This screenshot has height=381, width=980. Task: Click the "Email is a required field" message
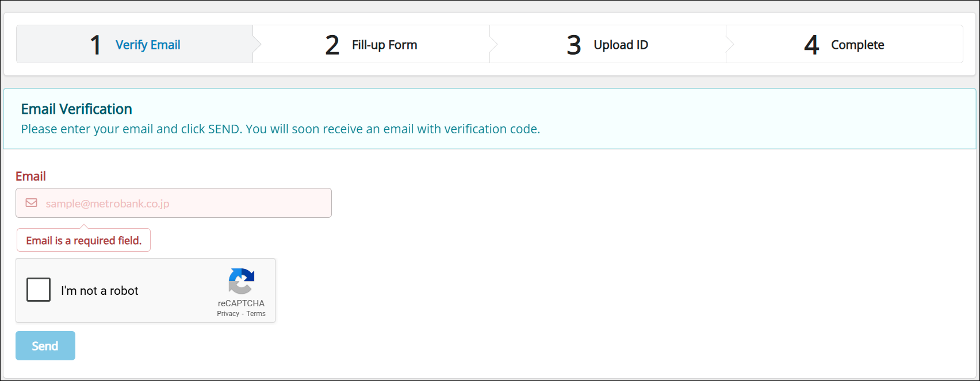(x=84, y=241)
